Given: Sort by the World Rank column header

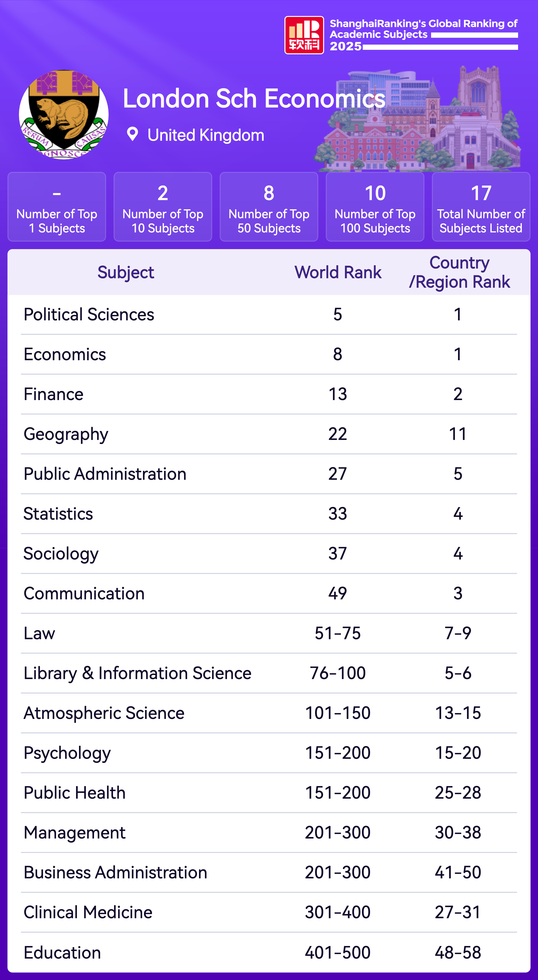Looking at the screenshot, I should (338, 272).
